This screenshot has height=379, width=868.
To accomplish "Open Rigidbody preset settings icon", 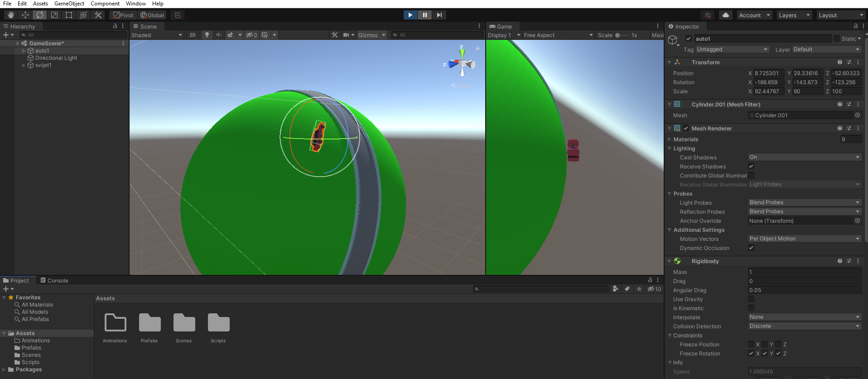I will [849, 261].
